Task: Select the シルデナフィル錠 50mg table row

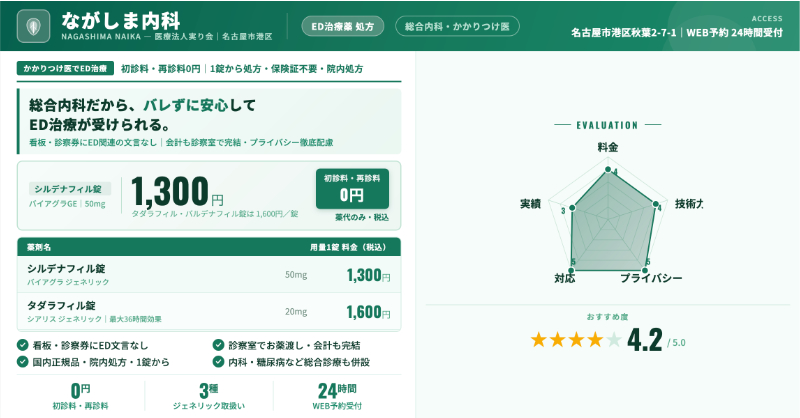Action: click(x=209, y=275)
